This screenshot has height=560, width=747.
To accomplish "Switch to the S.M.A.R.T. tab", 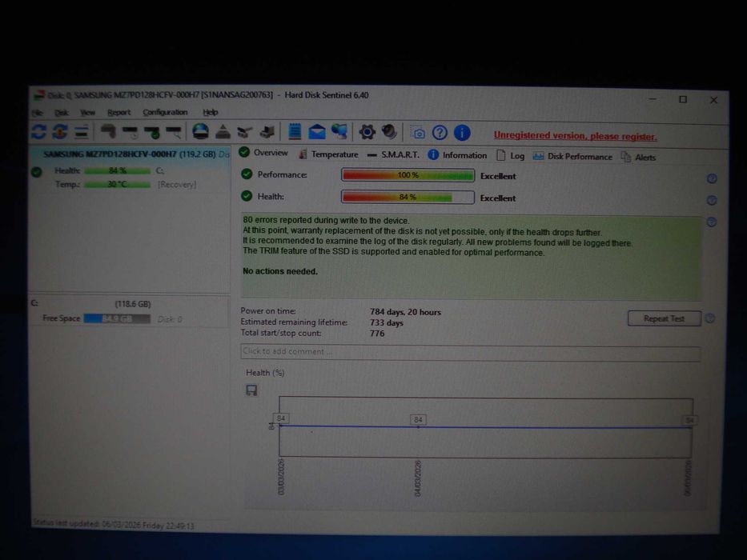I will click(x=393, y=154).
